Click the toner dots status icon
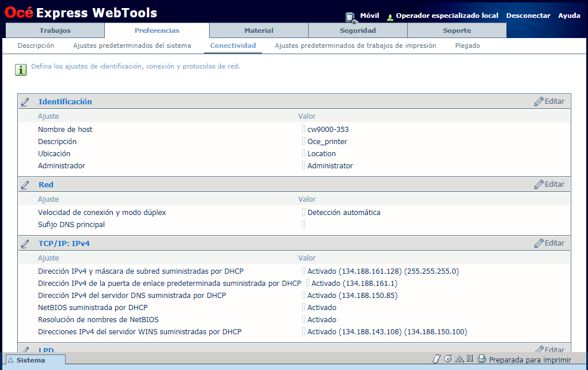Screen dimensions: 588x370 pos(460,359)
